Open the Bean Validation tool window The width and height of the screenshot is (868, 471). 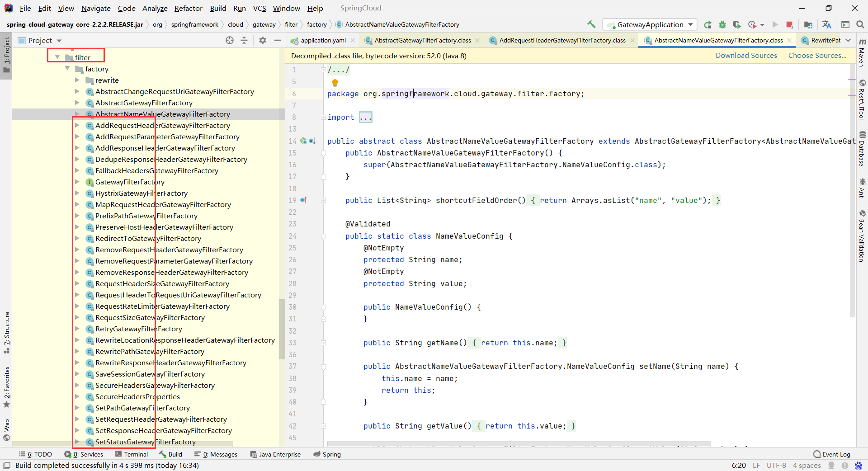[862, 235]
